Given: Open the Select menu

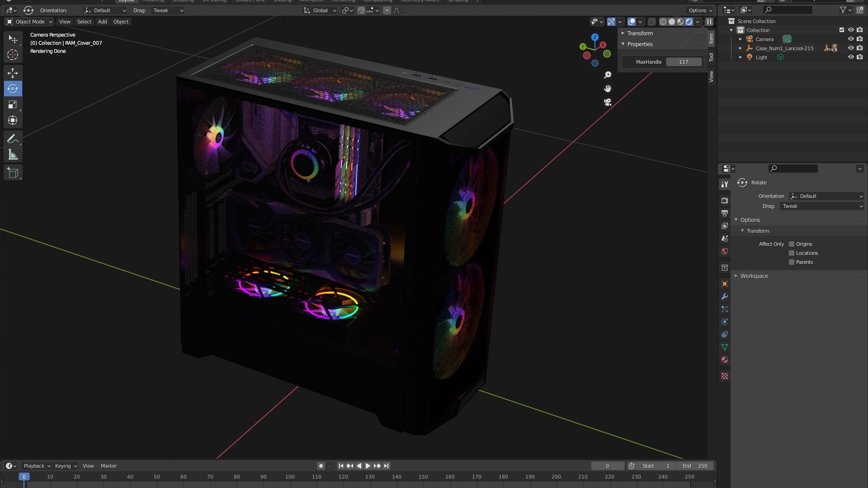Looking at the screenshot, I should click(x=84, y=22).
